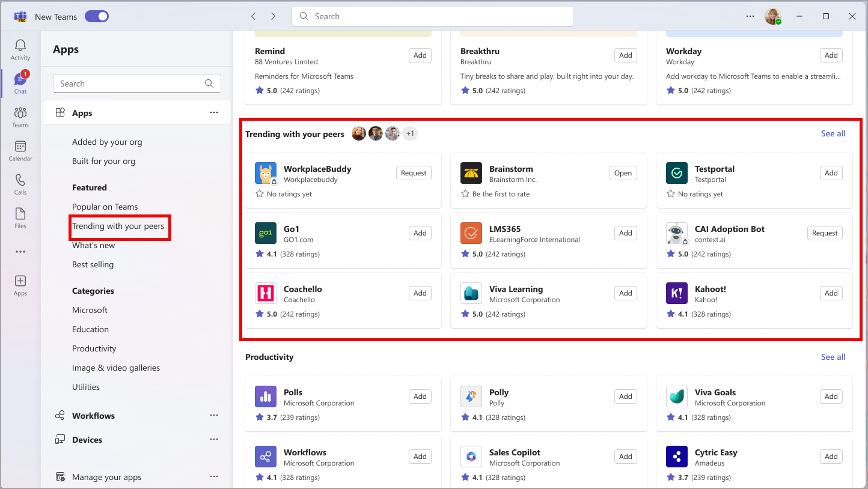Click the Testportal app icon
The width and height of the screenshot is (868, 489).
click(677, 173)
